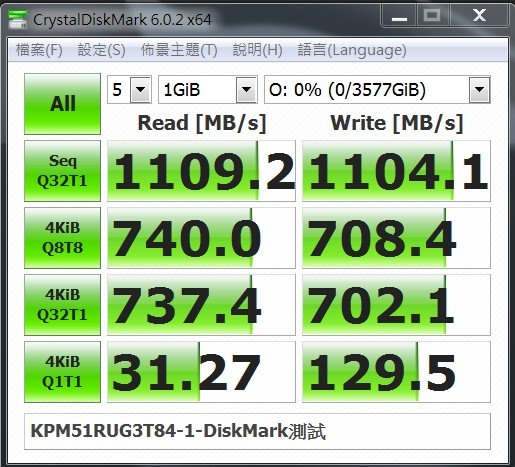Image resolution: width=515 pixels, height=467 pixels.
Task: Expand the test count dropdown showing 5
Action: [141, 90]
